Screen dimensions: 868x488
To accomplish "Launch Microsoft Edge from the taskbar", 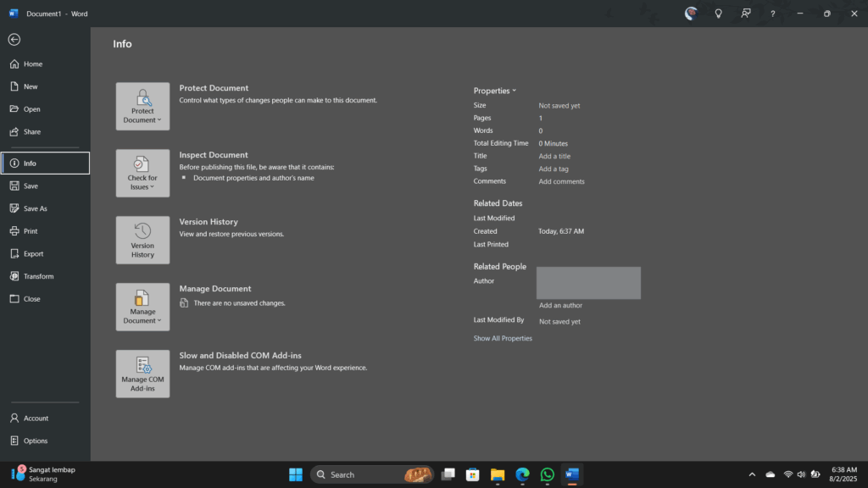I will pos(522,474).
